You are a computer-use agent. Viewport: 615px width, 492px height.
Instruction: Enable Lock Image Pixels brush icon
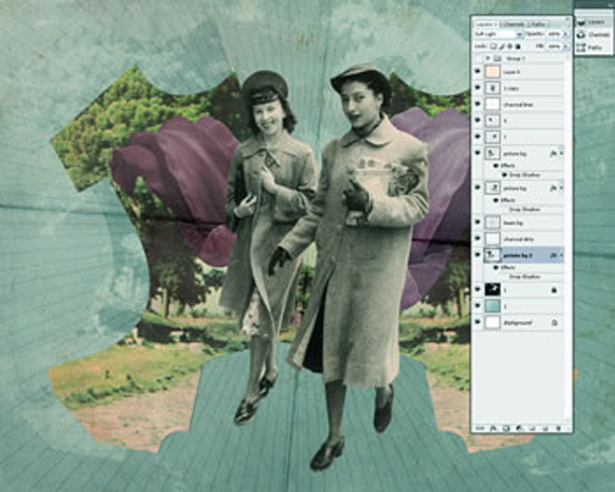501,46
